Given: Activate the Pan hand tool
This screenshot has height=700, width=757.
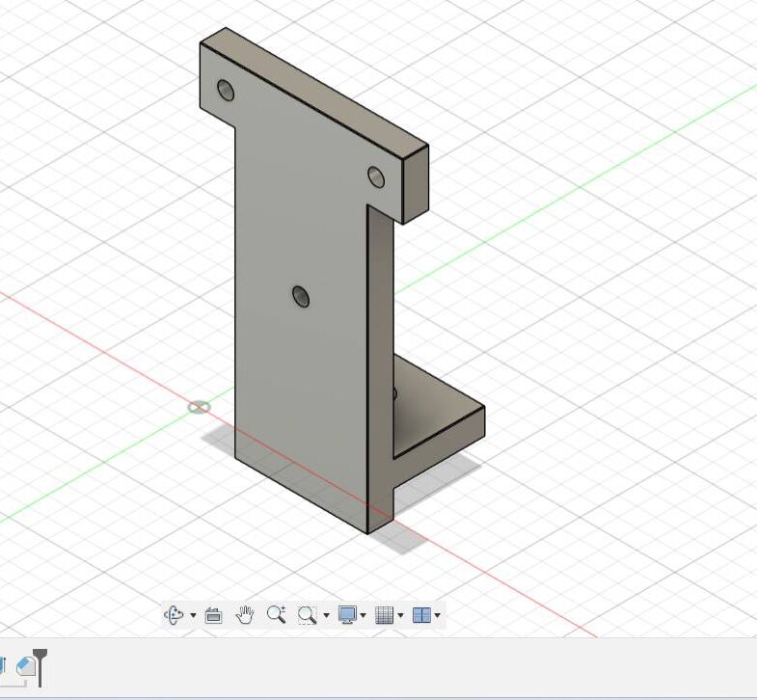Looking at the screenshot, I should pyautogui.click(x=245, y=614).
